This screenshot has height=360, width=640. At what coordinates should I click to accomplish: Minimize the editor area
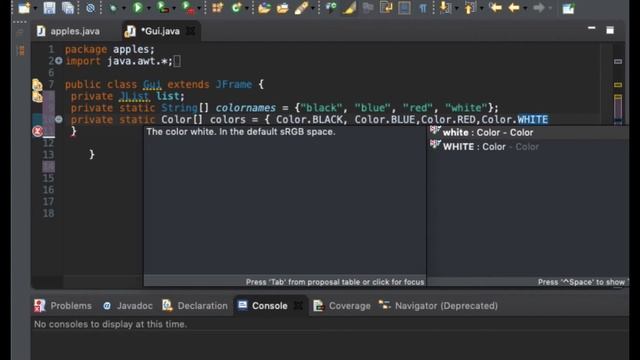[591, 28]
